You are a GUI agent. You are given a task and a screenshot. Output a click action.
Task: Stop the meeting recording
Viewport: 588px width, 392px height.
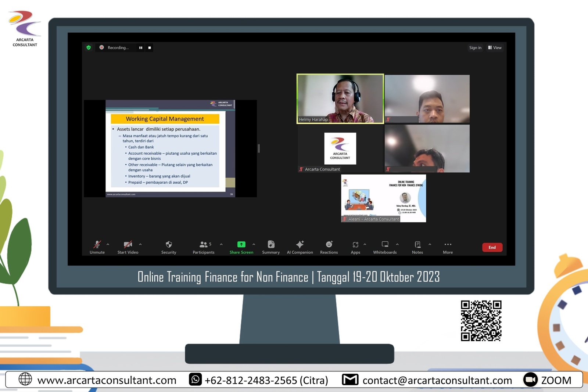click(x=150, y=48)
